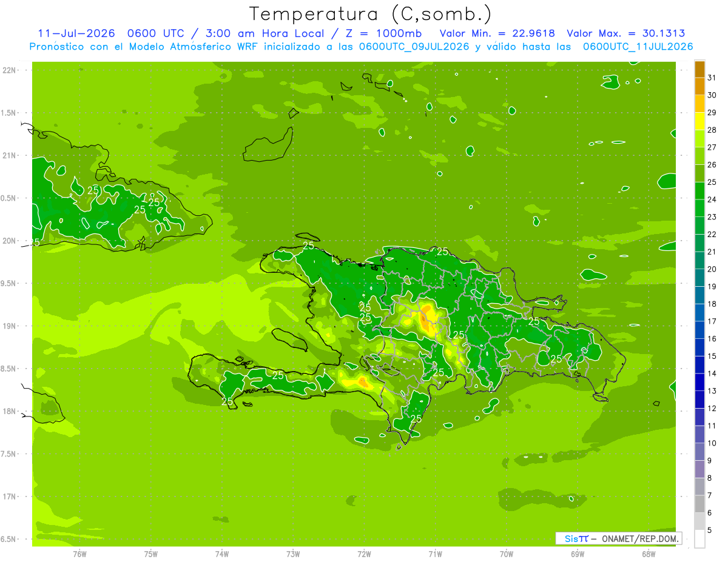Click the 68W longitude axis label

point(648,554)
